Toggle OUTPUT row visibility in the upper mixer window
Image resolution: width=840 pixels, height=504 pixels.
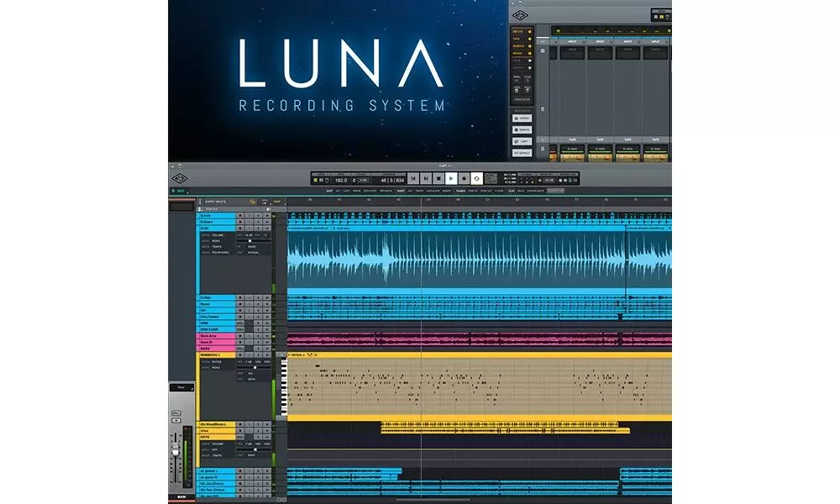tap(522, 67)
